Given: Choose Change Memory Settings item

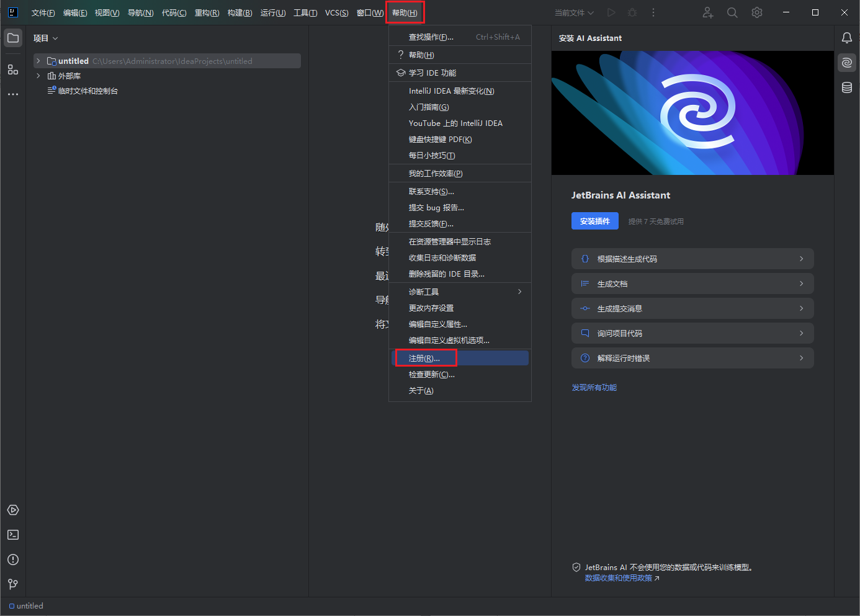Looking at the screenshot, I should [x=460, y=308].
